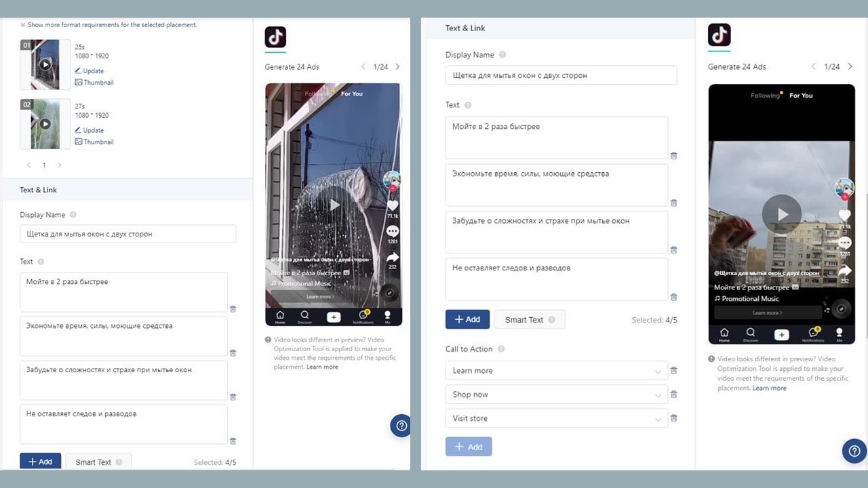The image size is (868, 488).
Task: Click Call to Action help icon
Action: pos(501,349)
